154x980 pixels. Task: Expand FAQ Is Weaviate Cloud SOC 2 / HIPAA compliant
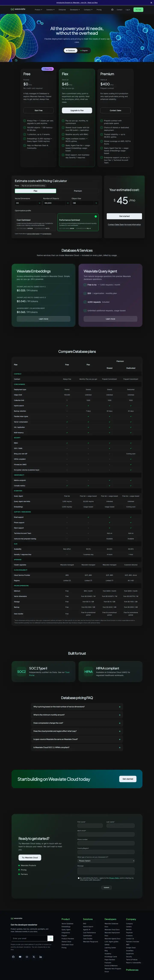[x=77, y=748]
